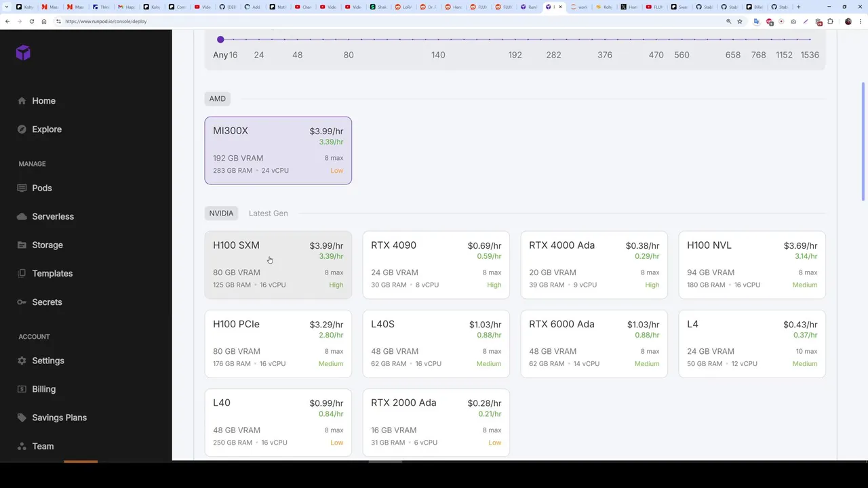Open the camera screenshot extension

pyautogui.click(x=793, y=21)
